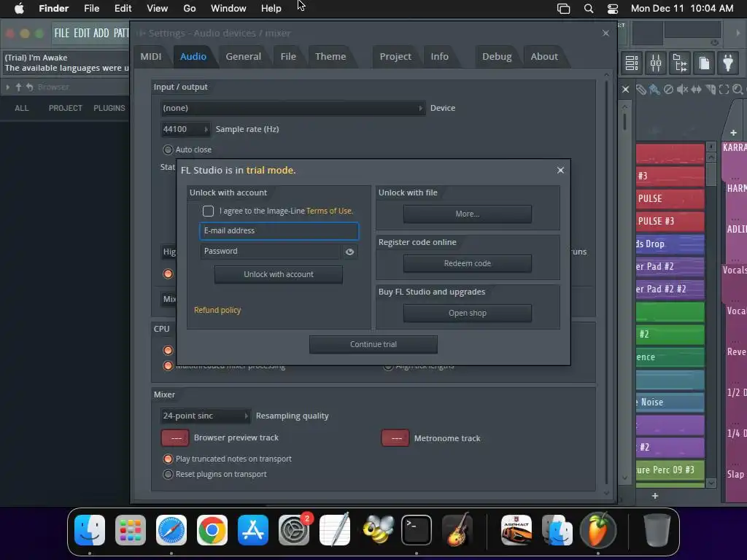Toggle the Align tick lengths radio button
The height and width of the screenshot is (560, 747).
point(388,367)
